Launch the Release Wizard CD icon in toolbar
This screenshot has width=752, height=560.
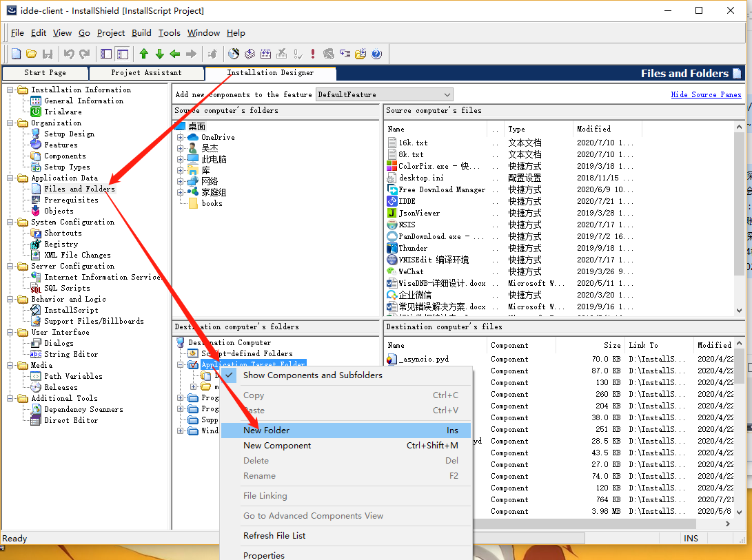[x=234, y=54]
